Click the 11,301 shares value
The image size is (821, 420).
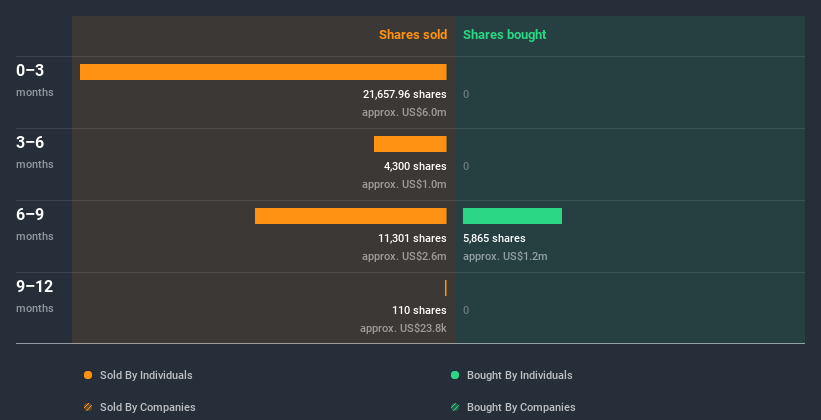click(x=413, y=238)
